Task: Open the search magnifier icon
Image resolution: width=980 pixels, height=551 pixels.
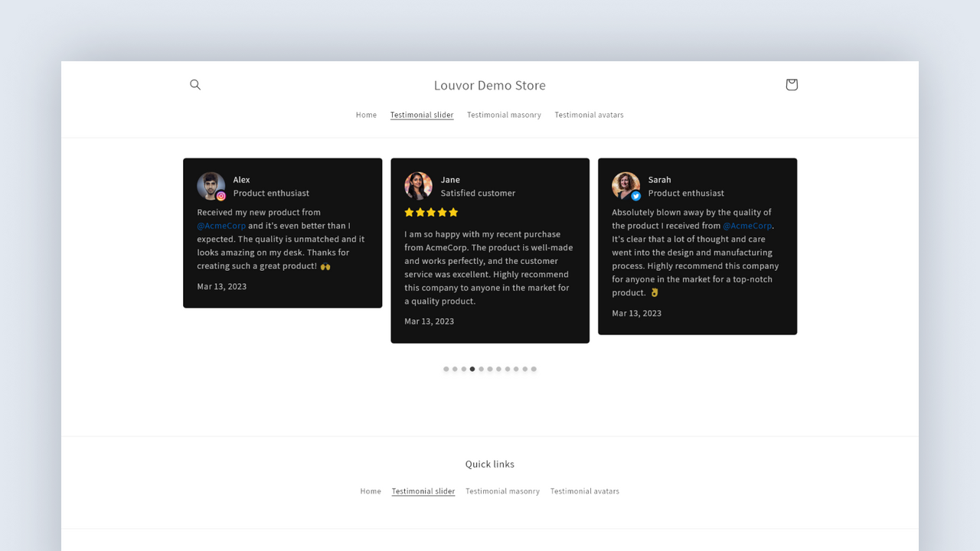Action: point(195,85)
